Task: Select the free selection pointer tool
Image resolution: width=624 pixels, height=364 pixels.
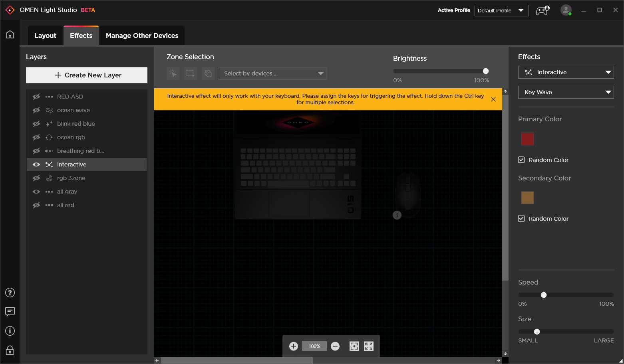Action: [173, 73]
